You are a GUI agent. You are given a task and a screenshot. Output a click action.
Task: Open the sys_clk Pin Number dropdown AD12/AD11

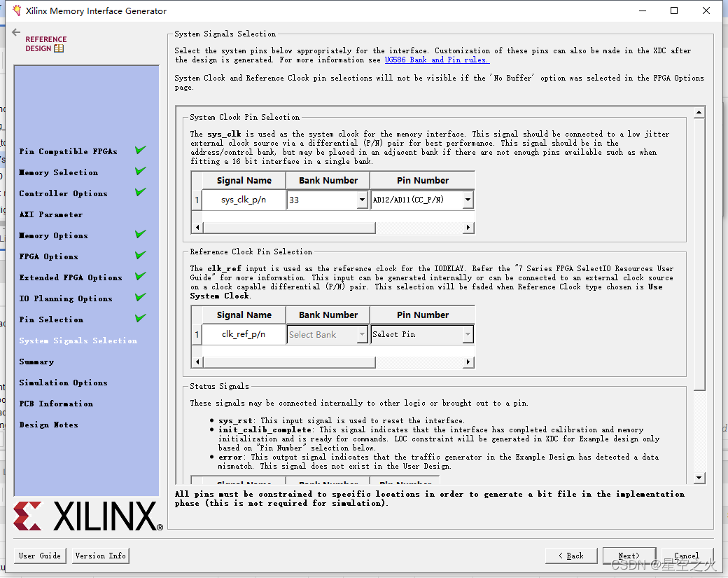click(x=422, y=200)
